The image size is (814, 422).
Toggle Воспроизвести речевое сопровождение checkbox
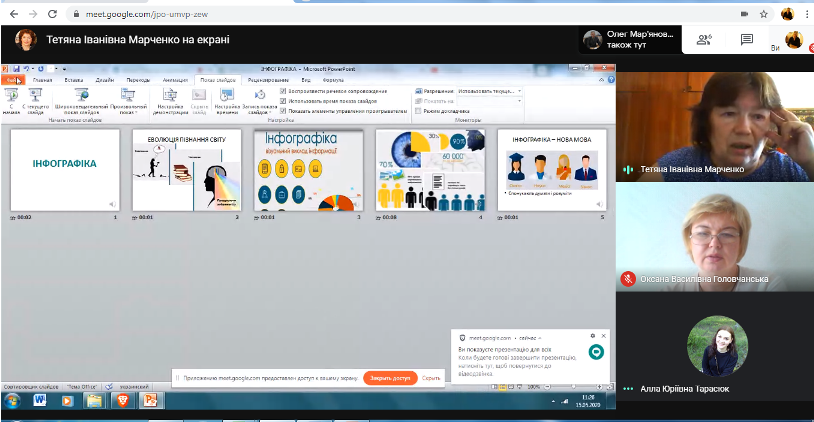tap(283, 91)
